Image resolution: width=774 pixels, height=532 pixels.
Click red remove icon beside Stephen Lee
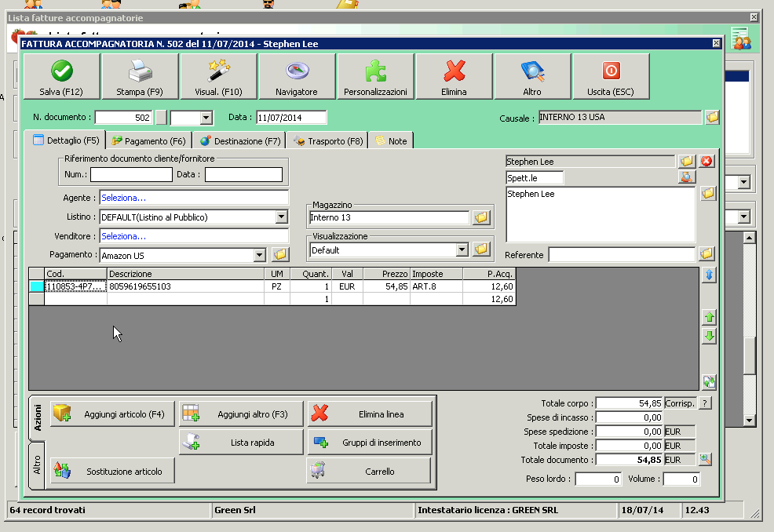click(706, 161)
